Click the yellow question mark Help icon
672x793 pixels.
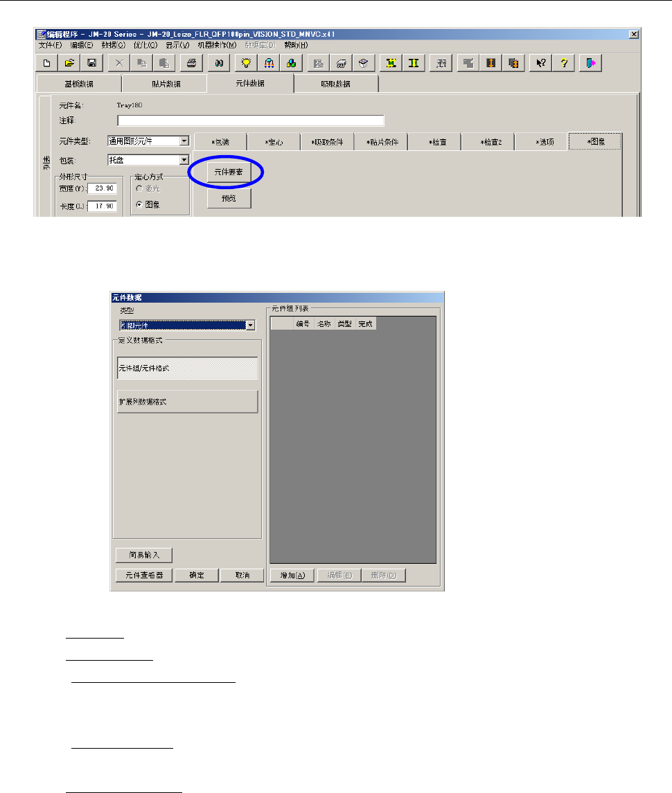563,63
